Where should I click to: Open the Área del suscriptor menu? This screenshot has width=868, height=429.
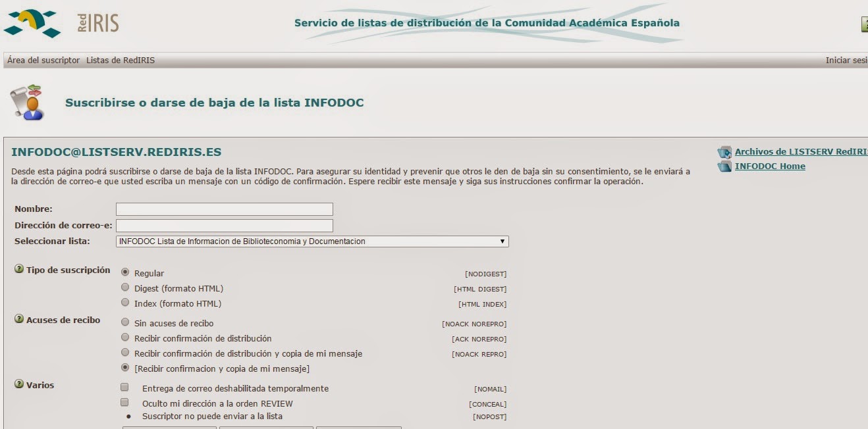point(42,59)
